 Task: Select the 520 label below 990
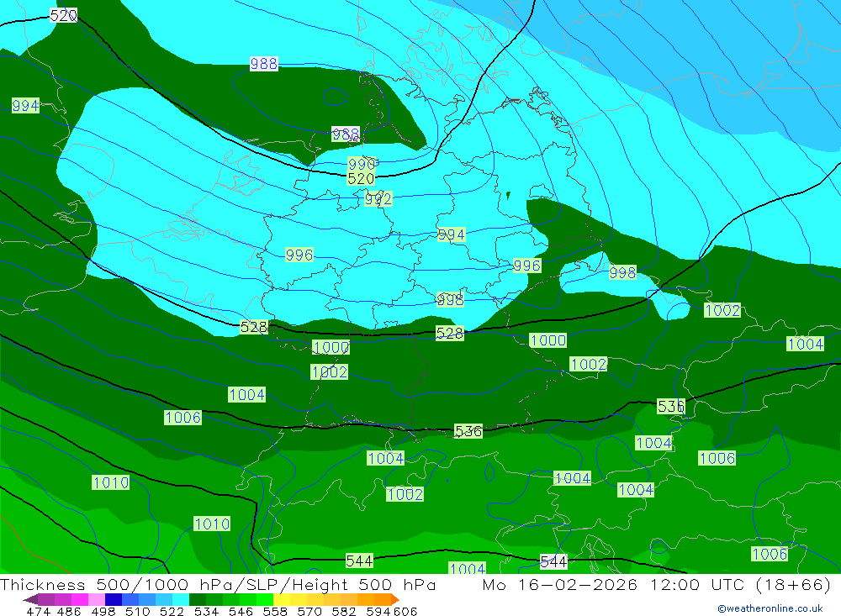pos(361,178)
